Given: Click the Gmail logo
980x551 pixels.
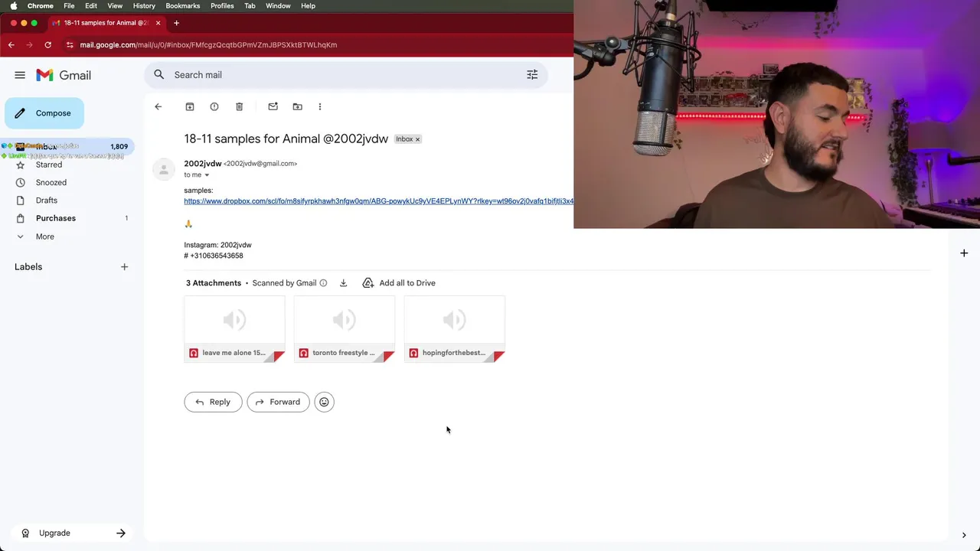Looking at the screenshot, I should pyautogui.click(x=64, y=75).
